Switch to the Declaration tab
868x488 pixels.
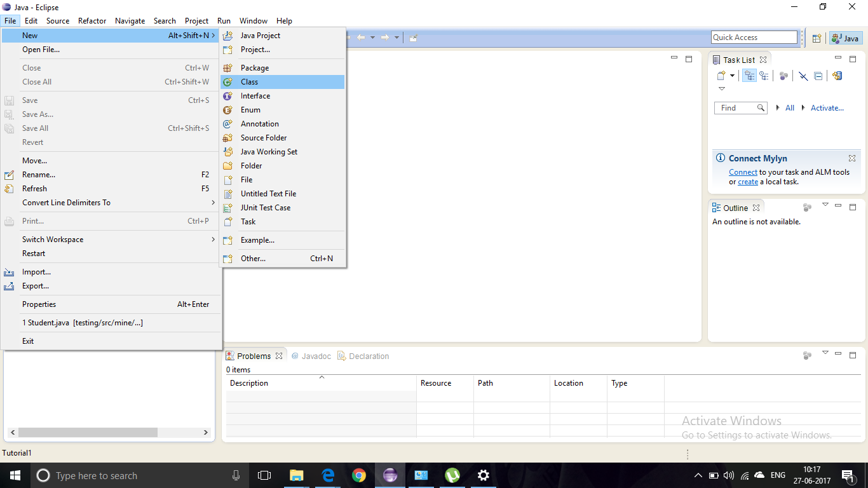click(x=363, y=356)
